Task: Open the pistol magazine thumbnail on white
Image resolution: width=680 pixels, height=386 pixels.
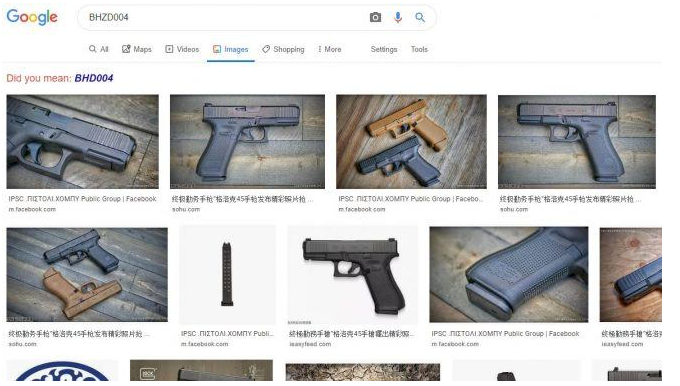Action: point(227,275)
